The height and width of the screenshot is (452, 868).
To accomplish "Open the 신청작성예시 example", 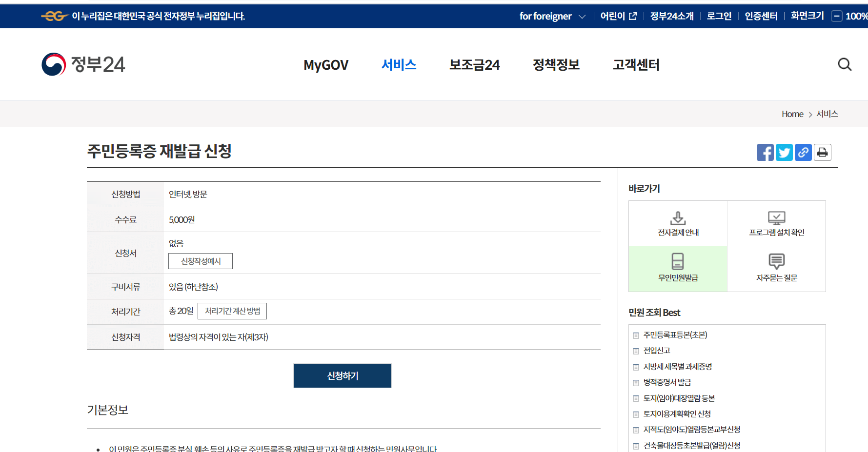I will tap(200, 261).
